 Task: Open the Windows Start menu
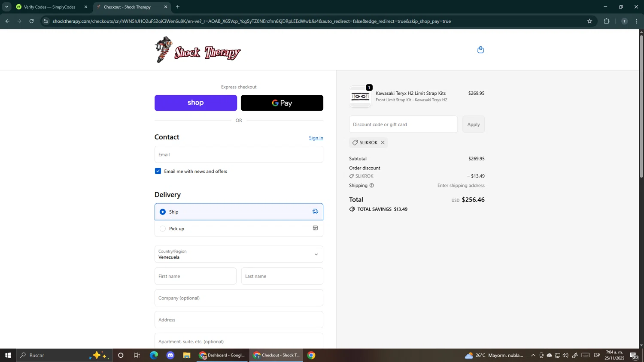8,355
